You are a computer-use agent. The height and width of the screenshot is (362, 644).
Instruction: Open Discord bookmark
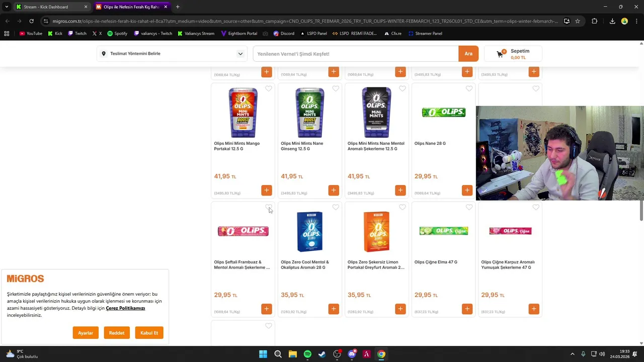coord(284,34)
